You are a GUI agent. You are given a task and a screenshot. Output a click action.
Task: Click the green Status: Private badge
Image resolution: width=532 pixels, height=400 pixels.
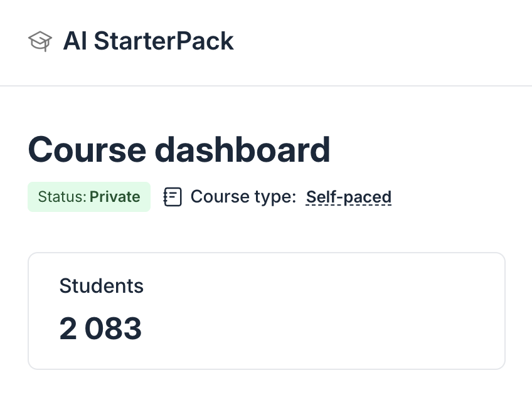point(89,197)
